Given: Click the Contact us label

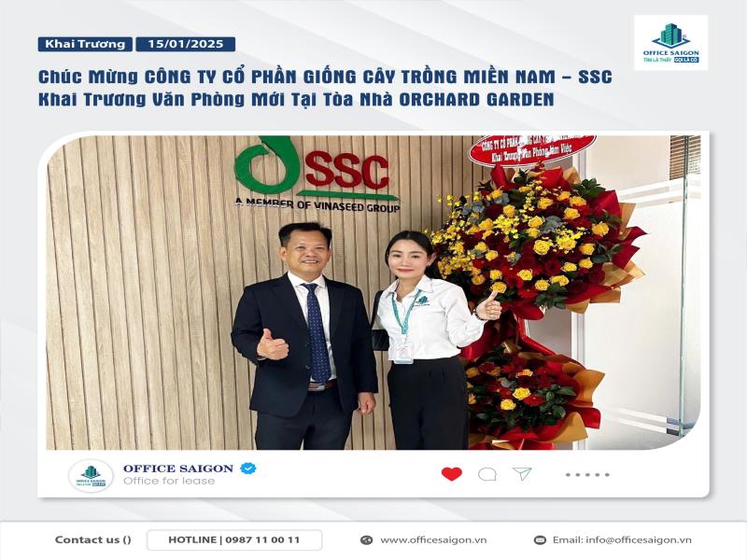Looking at the screenshot, I should 92,540.
